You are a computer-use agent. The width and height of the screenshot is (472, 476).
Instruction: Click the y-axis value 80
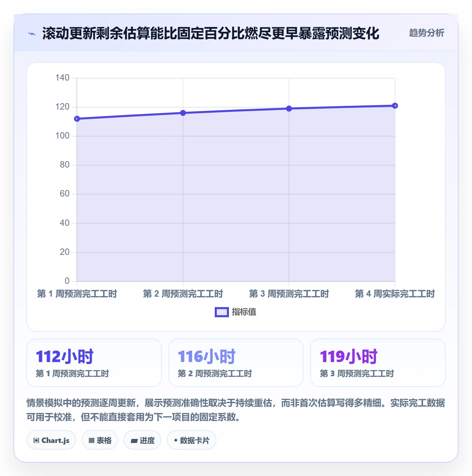65,165
